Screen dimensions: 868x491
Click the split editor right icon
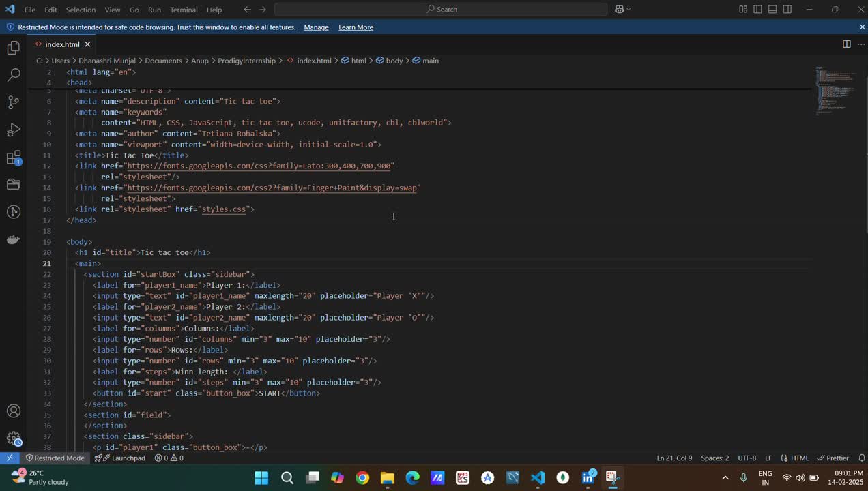pos(846,44)
